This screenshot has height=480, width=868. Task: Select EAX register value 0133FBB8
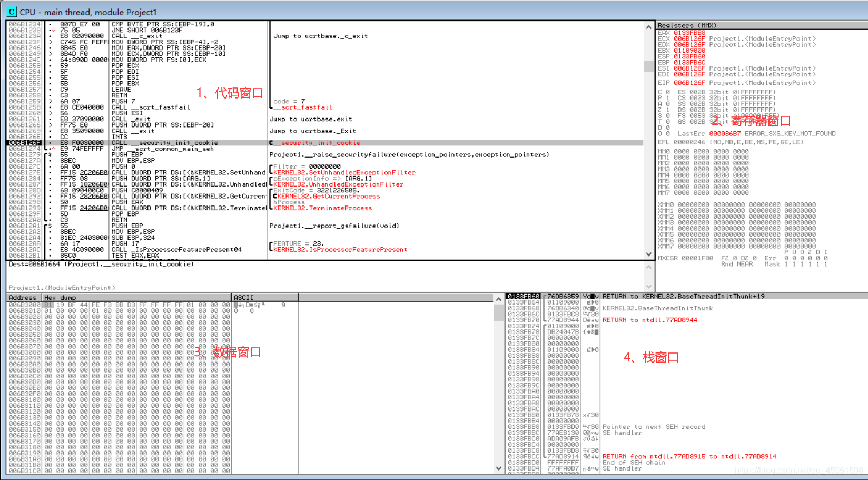pos(689,33)
